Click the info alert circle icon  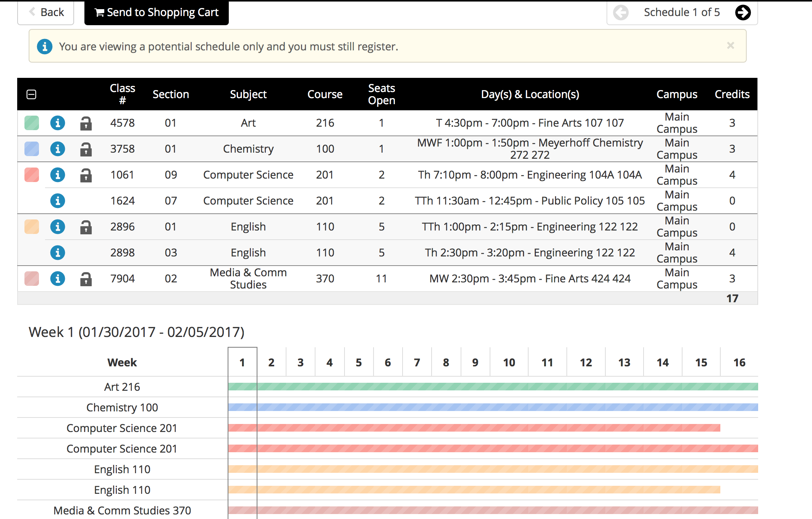coord(45,47)
